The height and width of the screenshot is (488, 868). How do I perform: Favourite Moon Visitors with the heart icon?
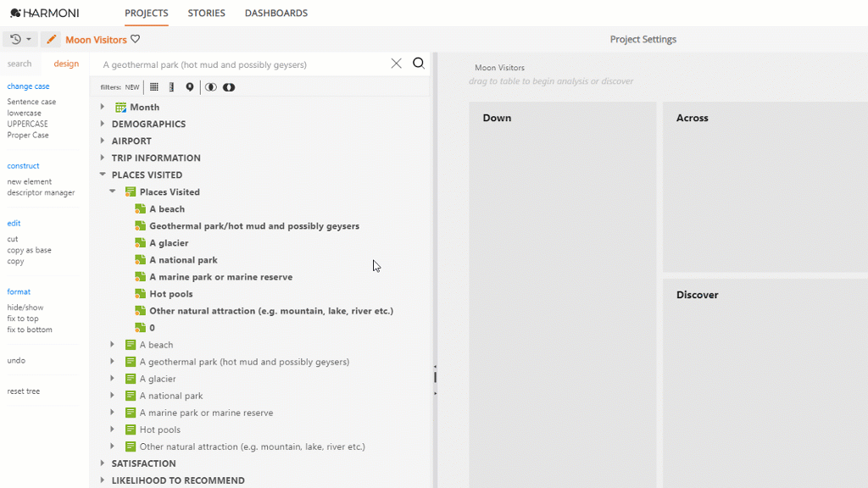135,39
